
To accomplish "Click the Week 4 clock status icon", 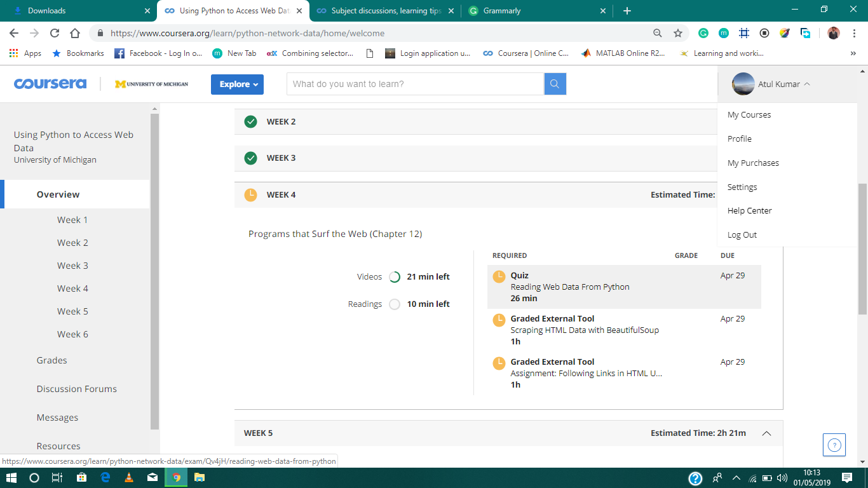I will pos(250,195).
